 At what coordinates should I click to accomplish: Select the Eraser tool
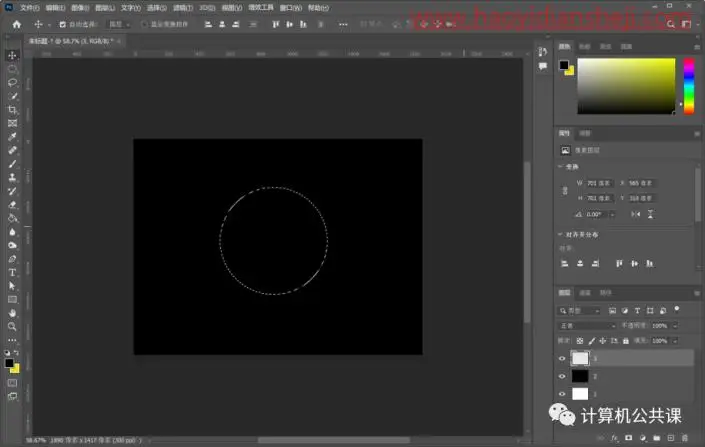12,205
